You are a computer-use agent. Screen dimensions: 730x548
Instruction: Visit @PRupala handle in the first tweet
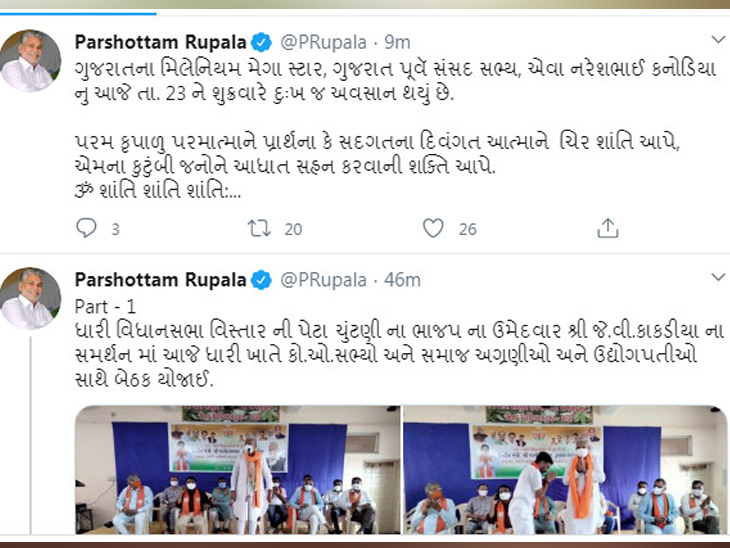(324, 43)
